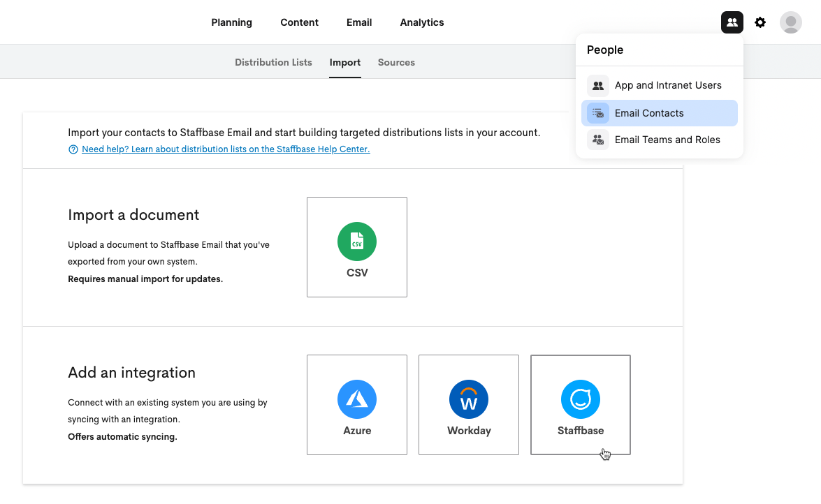821x504 pixels.
Task: Open the user profile avatar
Action: point(791,22)
